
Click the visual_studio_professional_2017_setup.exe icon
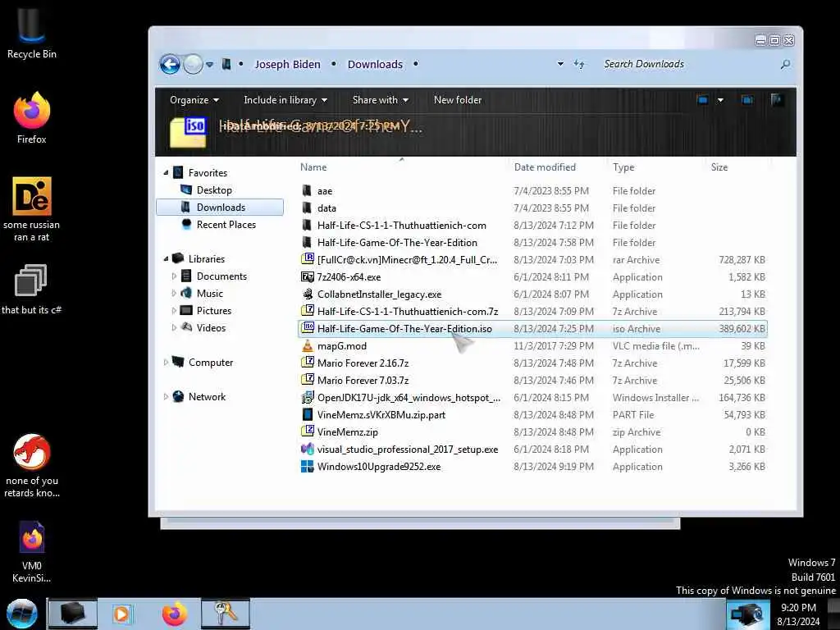pyautogui.click(x=308, y=450)
